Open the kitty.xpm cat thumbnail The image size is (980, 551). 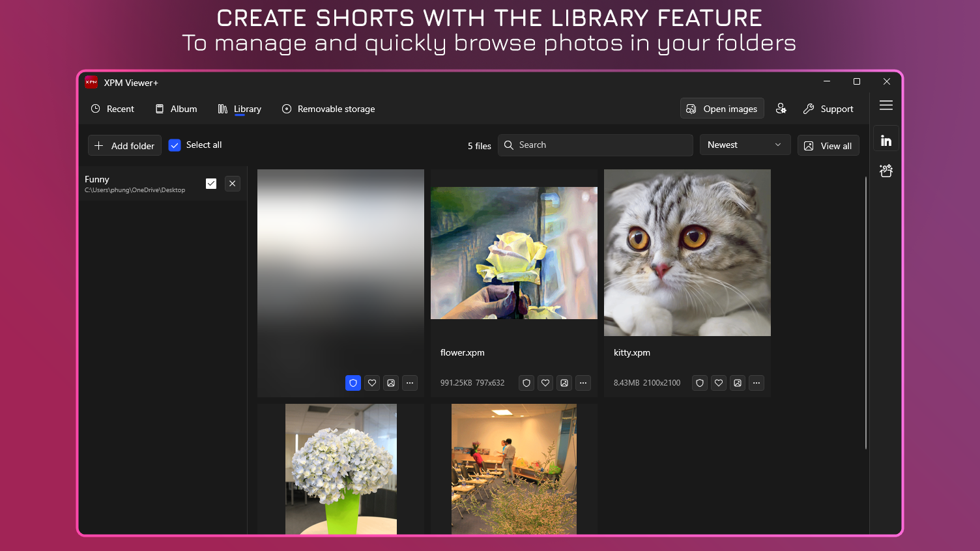click(687, 253)
